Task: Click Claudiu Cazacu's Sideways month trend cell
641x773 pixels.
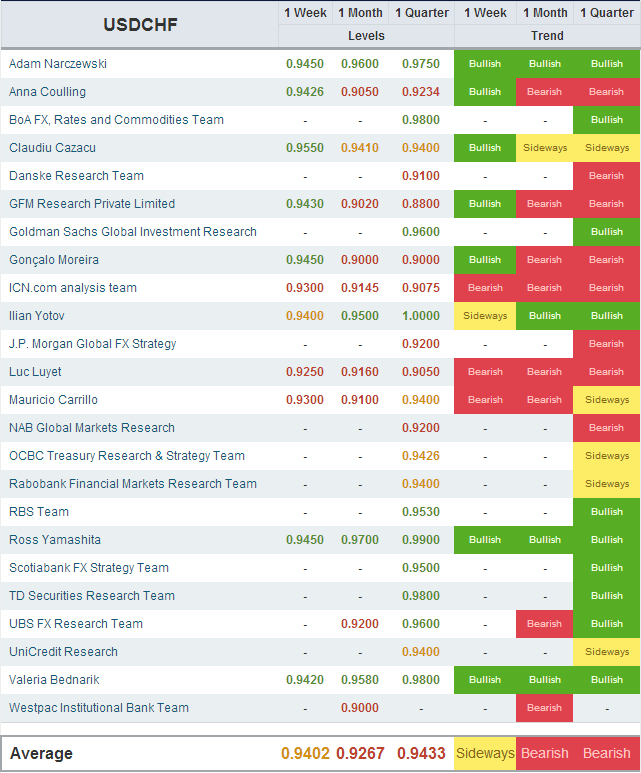Action: (545, 148)
